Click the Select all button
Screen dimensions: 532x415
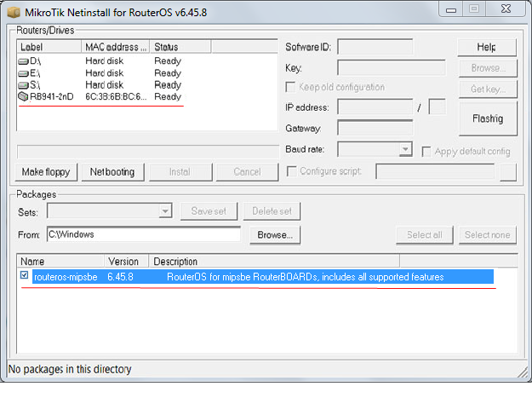(425, 235)
